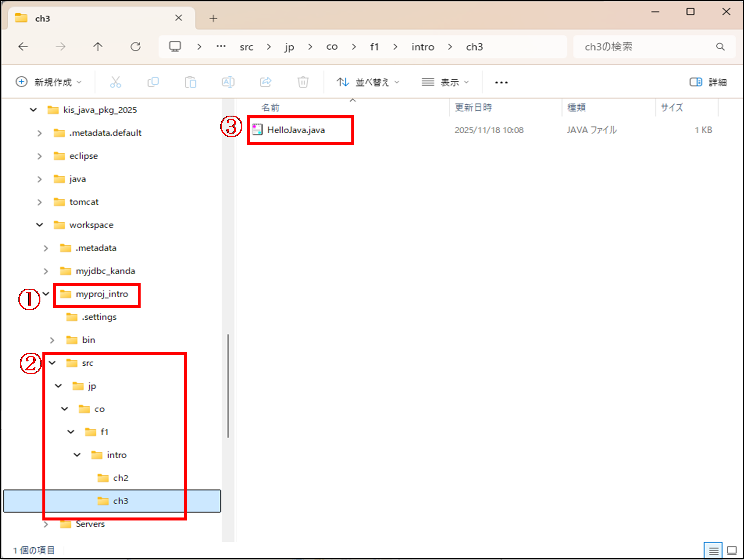Click the navigation pane vertical scrollbar
The width and height of the screenshot is (744, 560).
pos(228,386)
